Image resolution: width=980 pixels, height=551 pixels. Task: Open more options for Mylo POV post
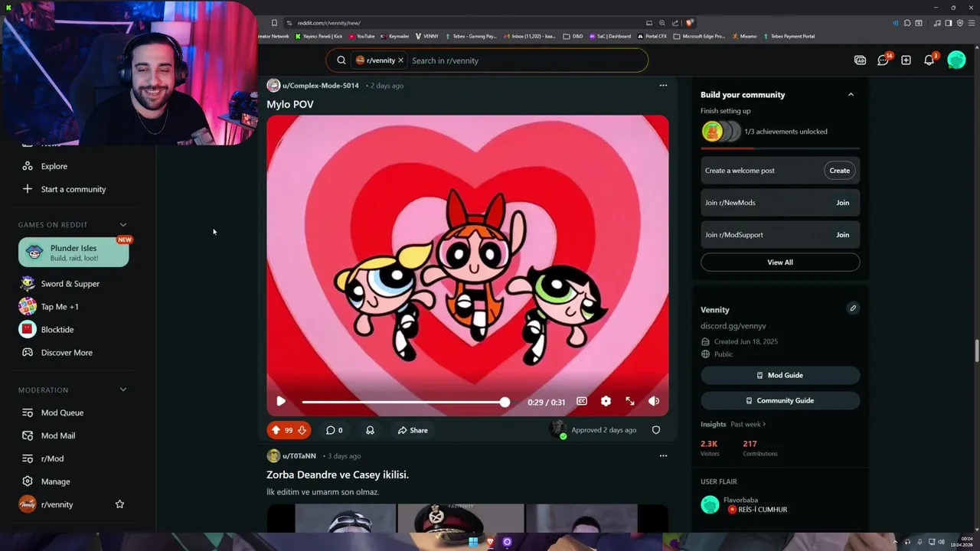(663, 86)
